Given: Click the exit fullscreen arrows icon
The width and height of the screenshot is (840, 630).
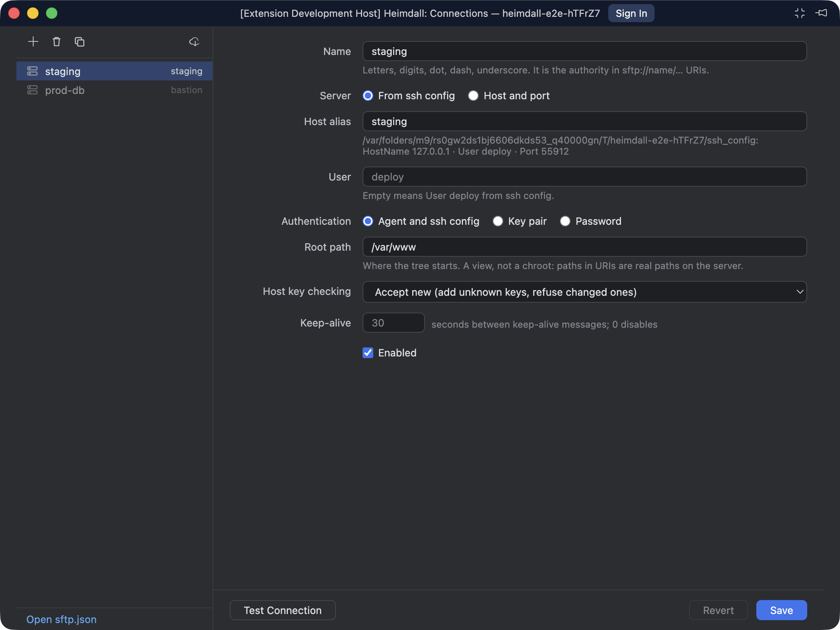Looking at the screenshot, I should point(800,13).
